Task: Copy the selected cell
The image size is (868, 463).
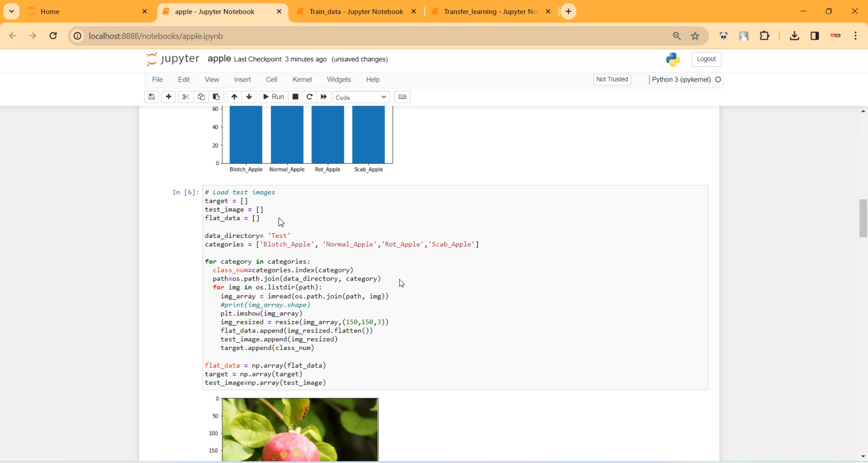Action: pyautogui.click(x=201, y=97)
